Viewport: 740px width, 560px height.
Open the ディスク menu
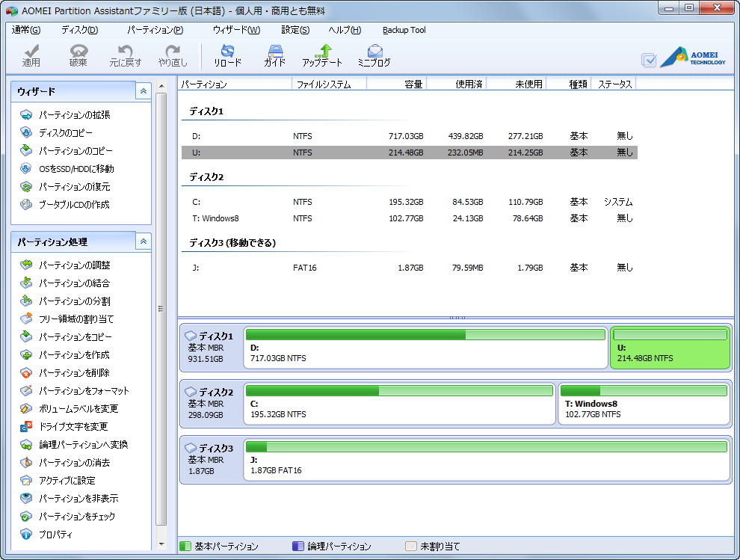coord(82,30)
